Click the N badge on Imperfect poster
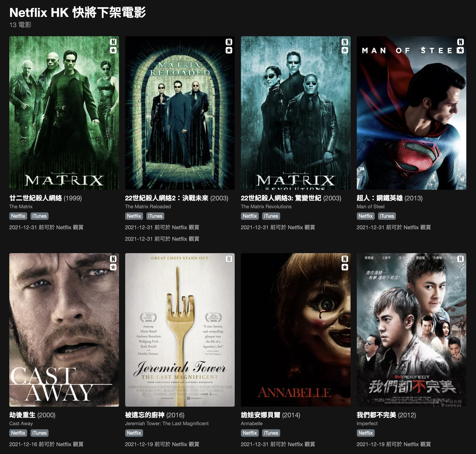 click(x=461, y=259)
